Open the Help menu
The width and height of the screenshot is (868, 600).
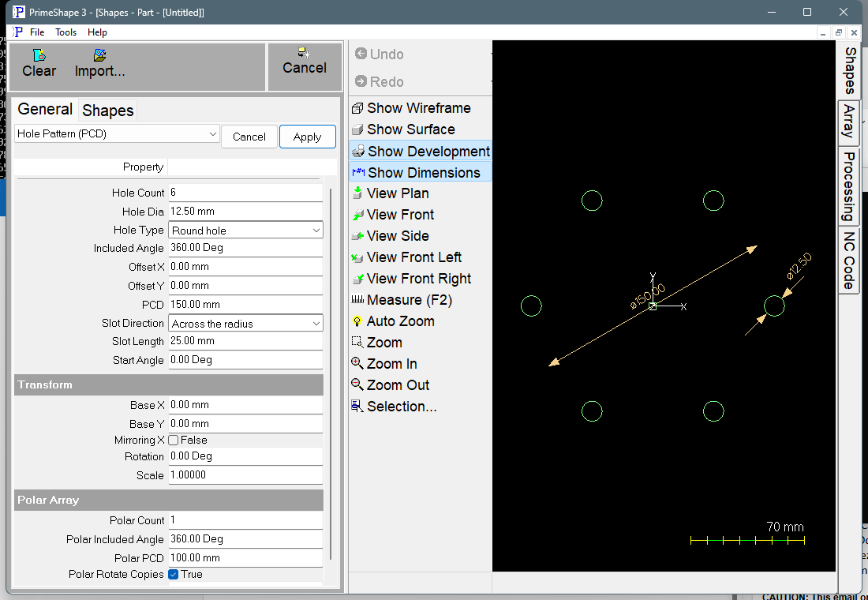pos(97,32)
